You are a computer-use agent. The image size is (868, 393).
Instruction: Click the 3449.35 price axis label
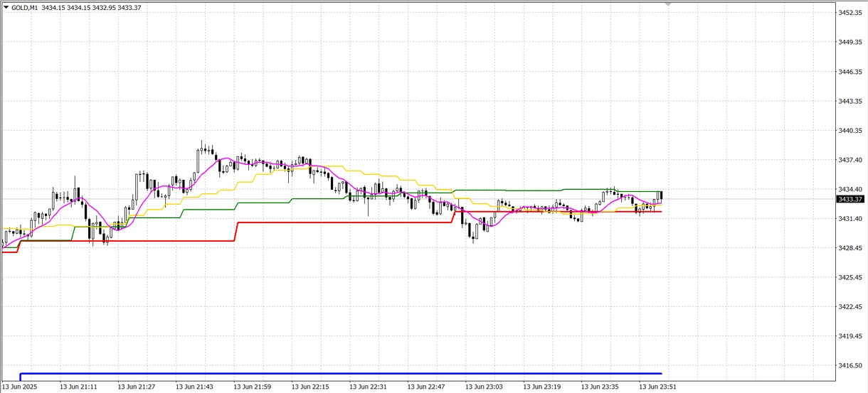[x=850, y=43]
